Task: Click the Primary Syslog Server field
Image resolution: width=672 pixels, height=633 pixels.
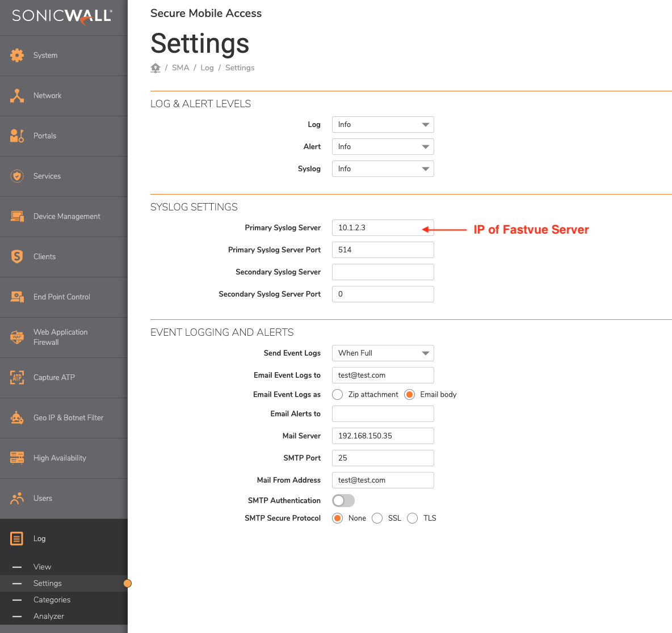Action: pyautogui.click(x=383, y=227)
